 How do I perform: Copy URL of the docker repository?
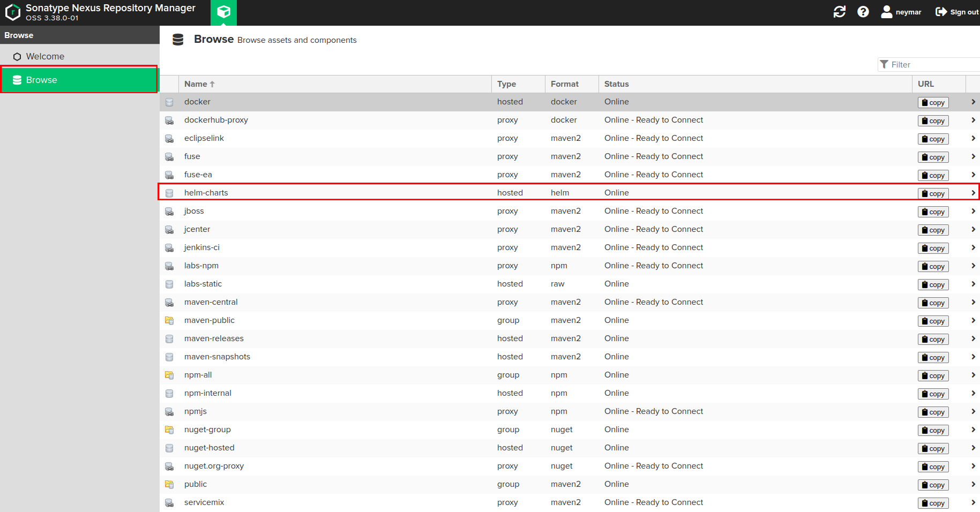tap(933, 102)
